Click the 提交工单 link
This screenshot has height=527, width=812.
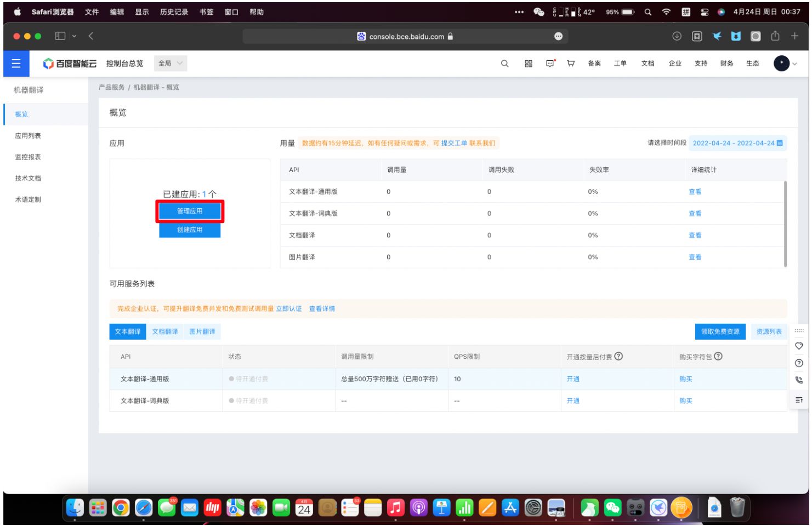click(x=454, y=143)
